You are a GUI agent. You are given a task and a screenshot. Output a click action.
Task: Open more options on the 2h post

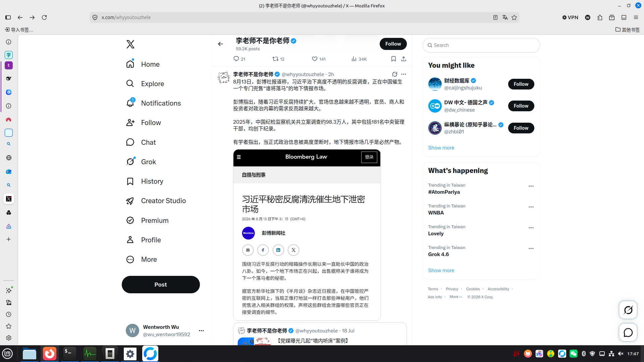pyautogui.click(x=404, y=74)
